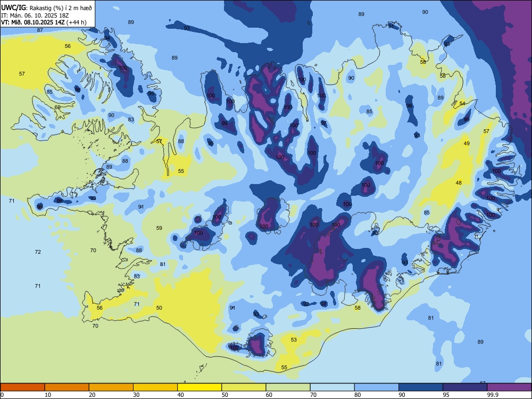532x399 pixels.
Task: Click the orange 10–20 legend swatch
Action: pyautogui.click(x=67, y=387)
